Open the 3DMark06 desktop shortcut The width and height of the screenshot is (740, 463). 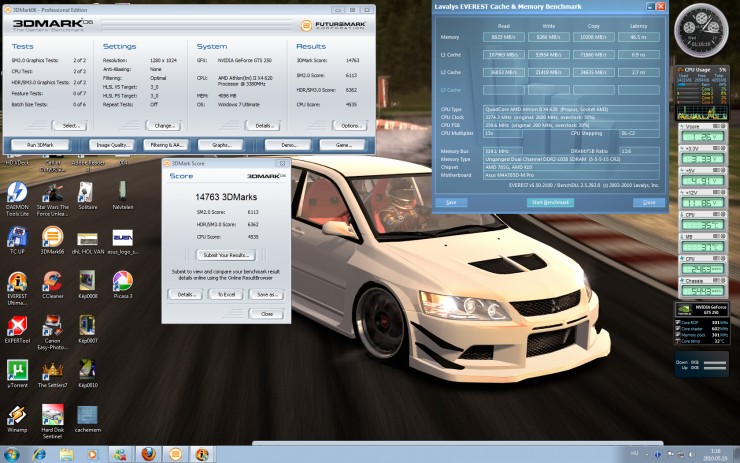(52, 237)
